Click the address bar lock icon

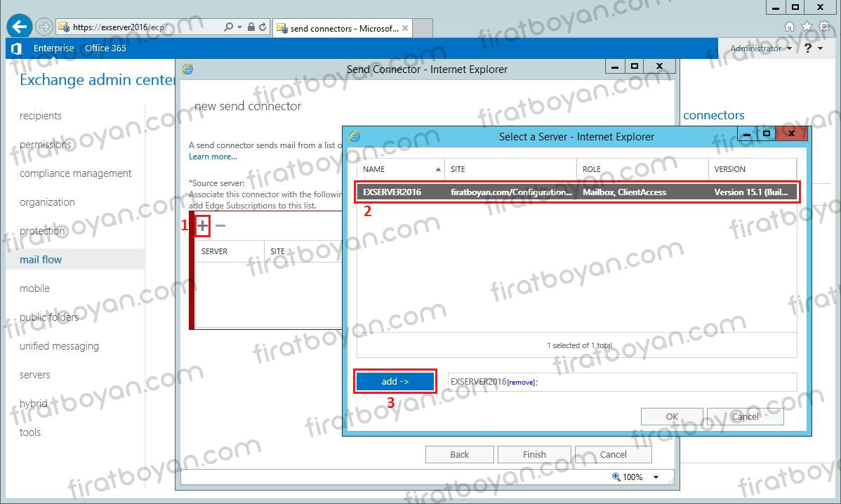tap(251, 27)
